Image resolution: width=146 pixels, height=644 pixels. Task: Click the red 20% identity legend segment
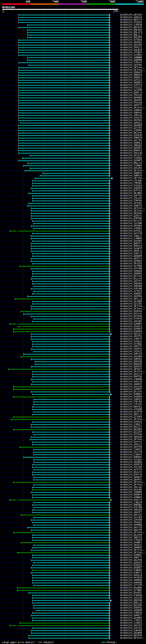(16, 4)
